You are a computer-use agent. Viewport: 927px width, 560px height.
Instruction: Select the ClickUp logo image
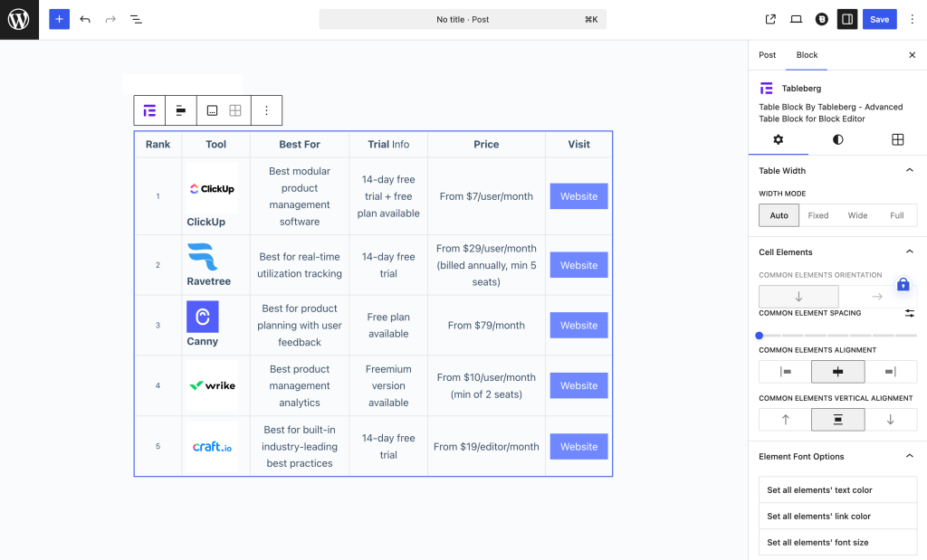tap(212, 188)
